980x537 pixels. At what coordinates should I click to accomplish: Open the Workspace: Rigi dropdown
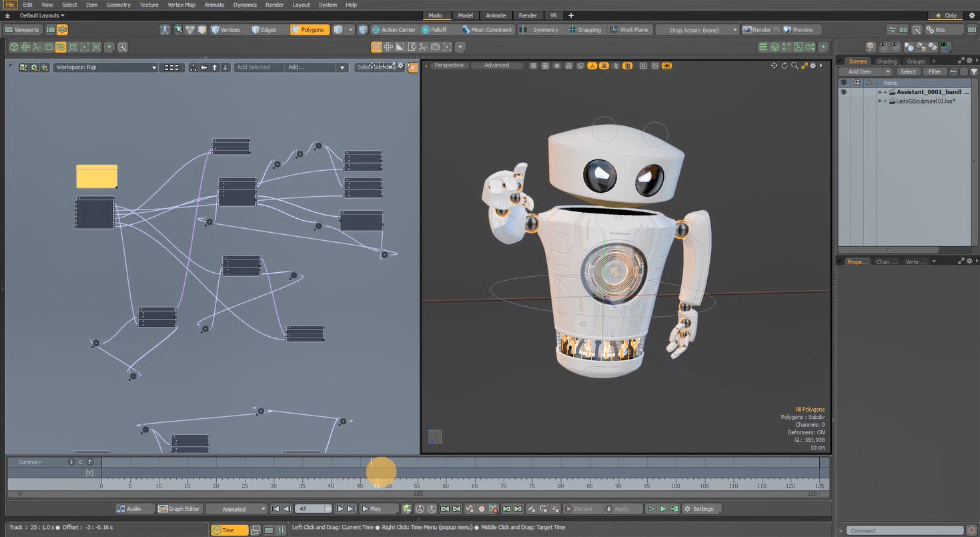105,67
